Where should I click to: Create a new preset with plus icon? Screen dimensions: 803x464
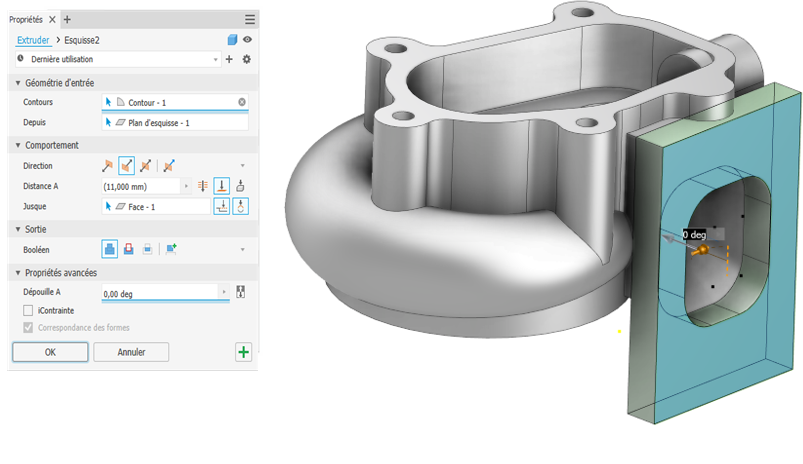pyautogui.click(x=229, y=59)
